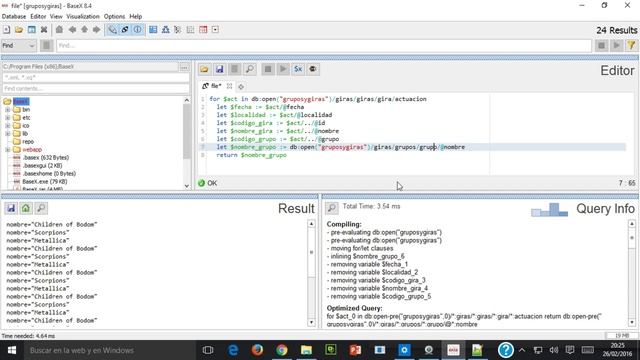Toggle the Map visualization view
Screen dimensions: 640x360
coord(153,30)
